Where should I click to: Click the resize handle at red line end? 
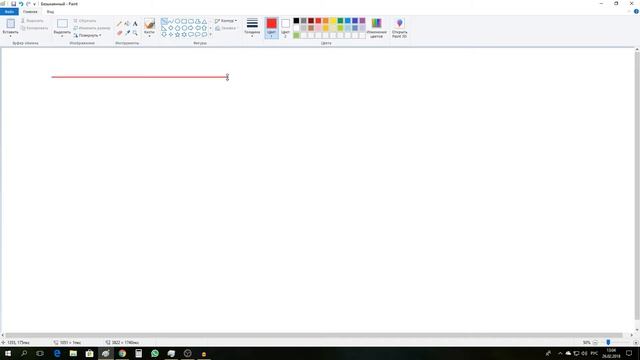[227, 77]
